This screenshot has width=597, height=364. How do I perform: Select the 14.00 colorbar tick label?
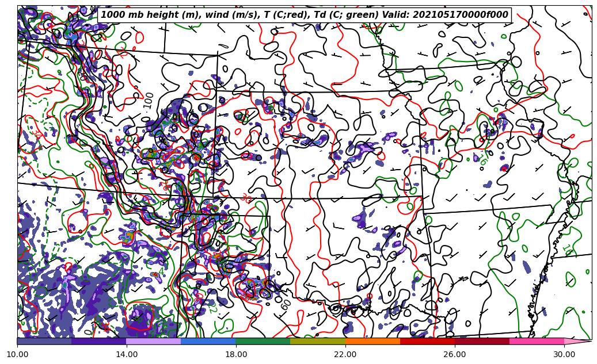(127, 354)
